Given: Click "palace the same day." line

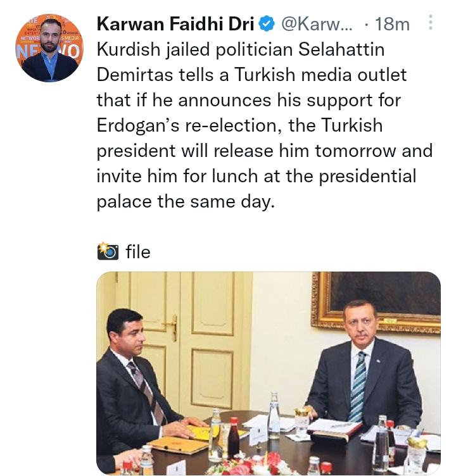Looking at the screenshot, I should (186, 201).
